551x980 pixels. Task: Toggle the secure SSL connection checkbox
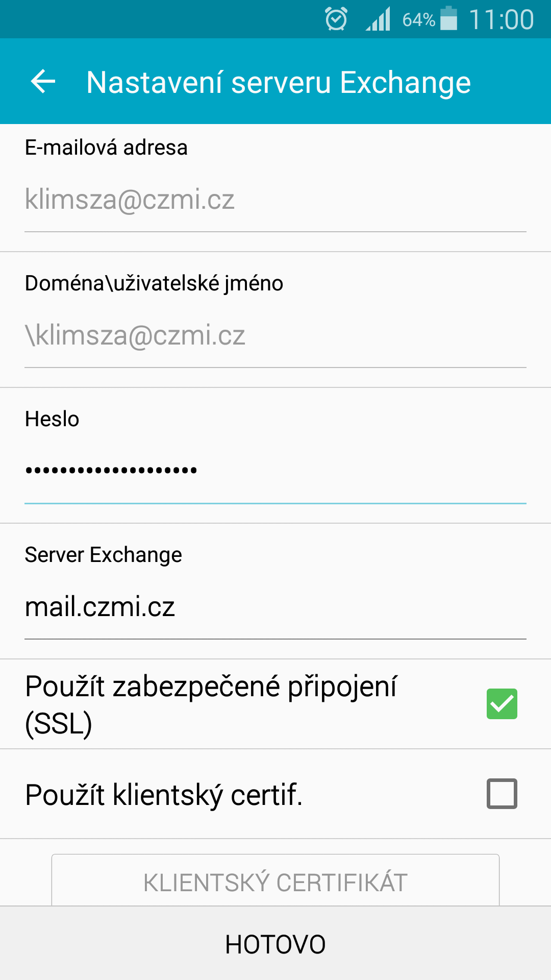tap(502, 704)
